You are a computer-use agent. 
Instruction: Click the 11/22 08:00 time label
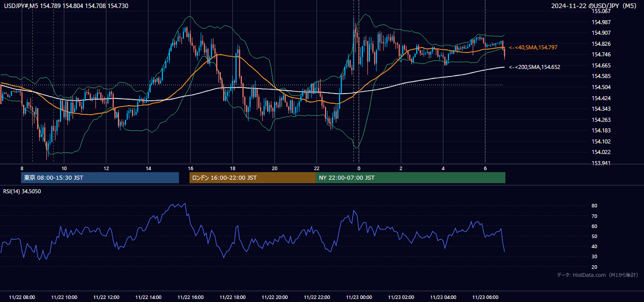pos(22,297)
